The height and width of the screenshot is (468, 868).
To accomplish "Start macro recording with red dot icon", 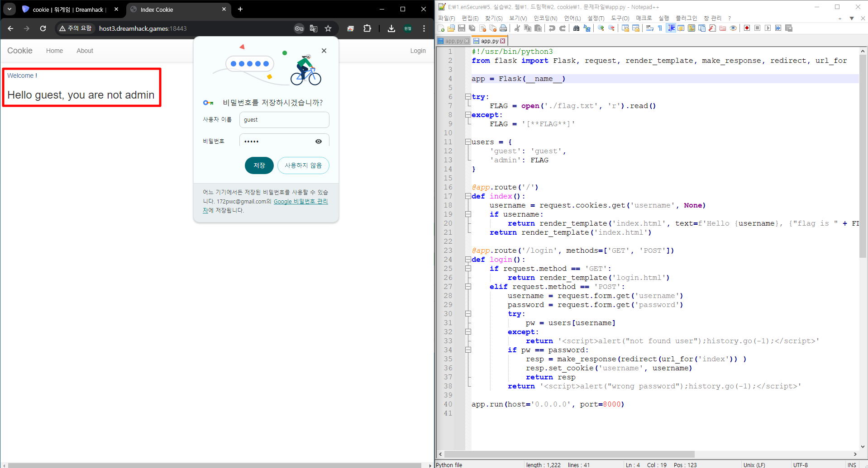I will (x=747, y=28).
